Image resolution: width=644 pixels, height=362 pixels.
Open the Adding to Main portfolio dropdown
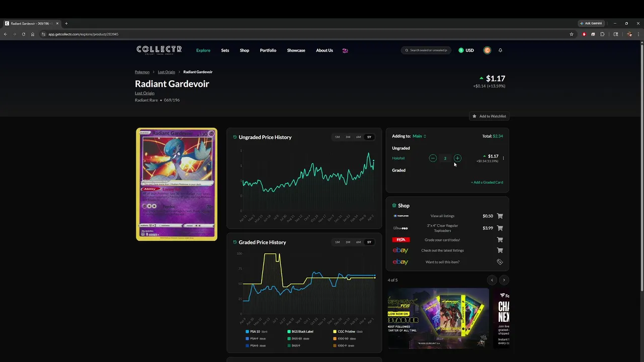pyautogui.click(x=419, y=136)
